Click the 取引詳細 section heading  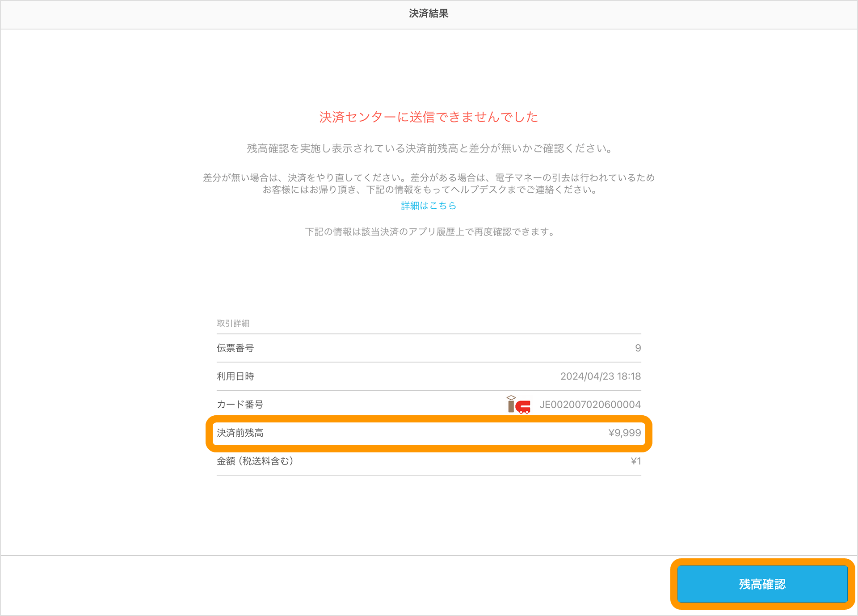[x=233, y=323]
